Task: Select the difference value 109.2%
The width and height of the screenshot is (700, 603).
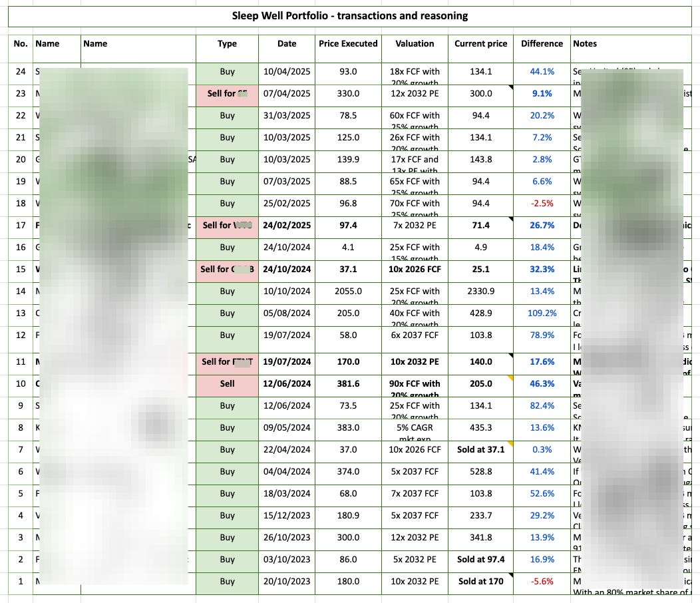Action: 542,315
